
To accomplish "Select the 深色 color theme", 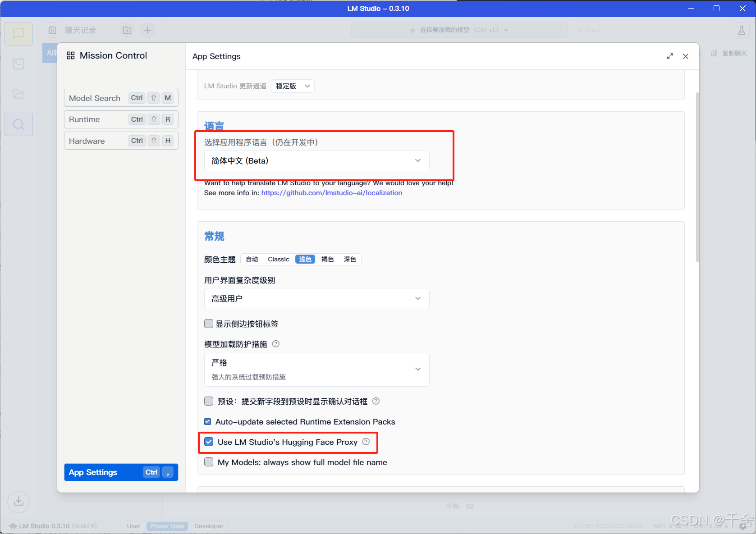I will click(x=350, y=259).
